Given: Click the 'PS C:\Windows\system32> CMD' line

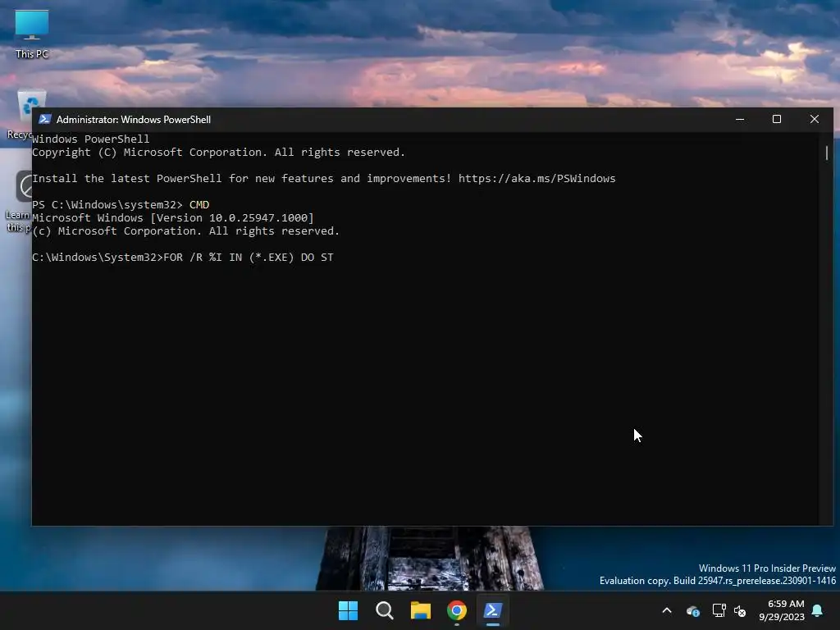Looking at the screenshot, I should [121, 204].
